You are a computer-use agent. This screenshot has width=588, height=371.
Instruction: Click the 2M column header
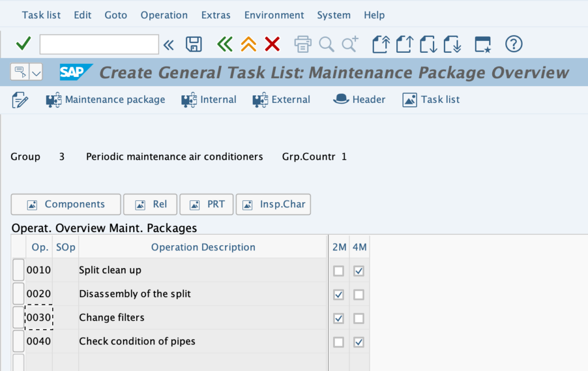pos(339,247)
